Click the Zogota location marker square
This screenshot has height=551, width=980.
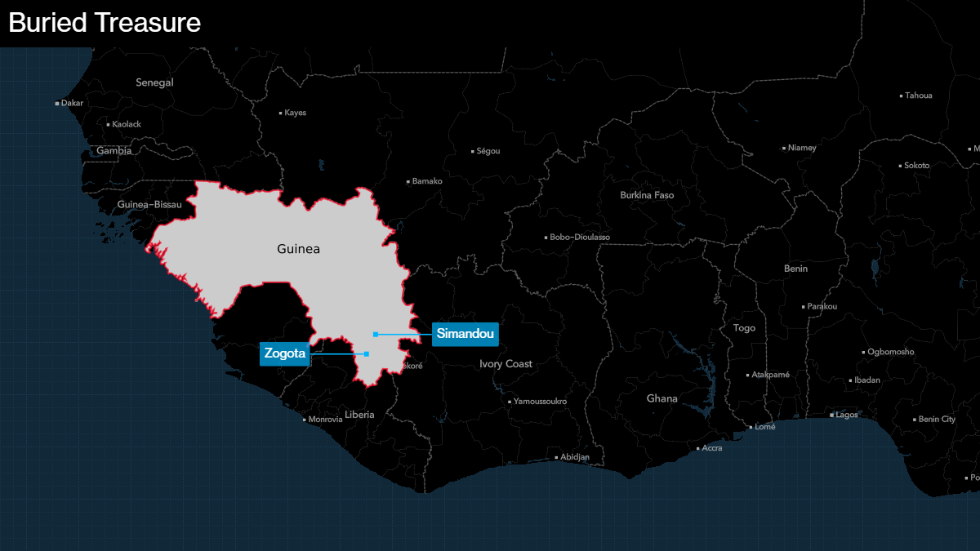367,354
